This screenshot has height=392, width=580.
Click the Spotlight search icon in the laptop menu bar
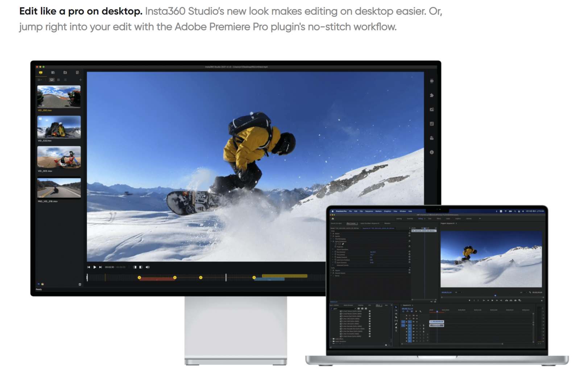click(515, 211)
